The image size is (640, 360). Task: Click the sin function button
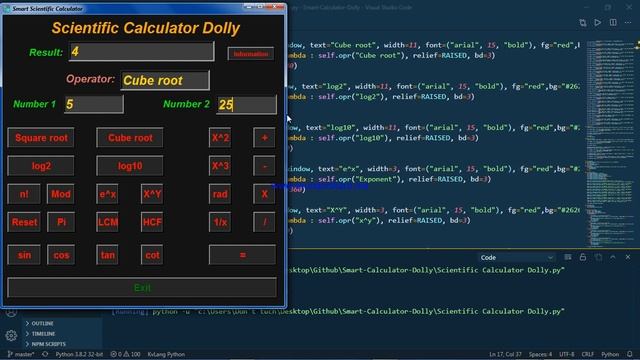coord(24,255)
